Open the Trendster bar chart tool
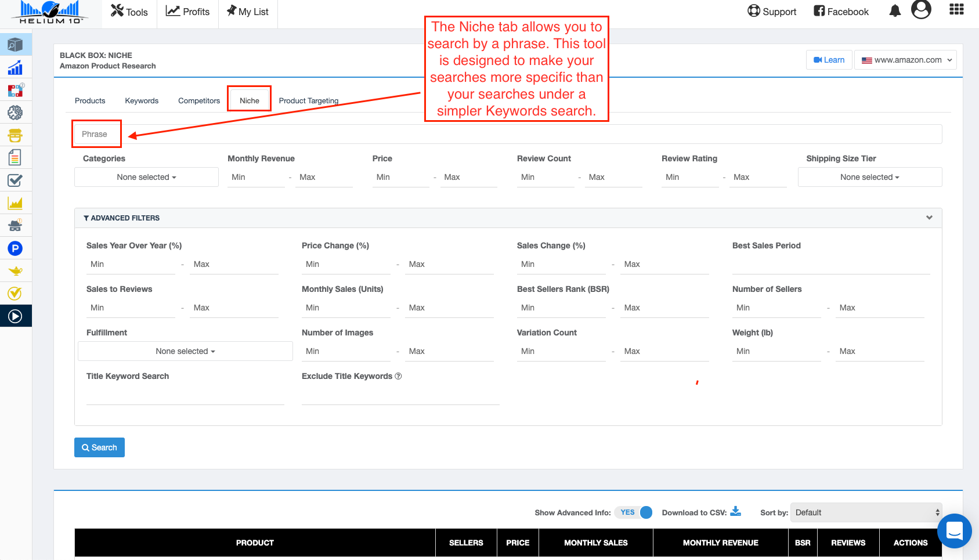The width and height of the screenshot is (979, 560). [15, 67]
